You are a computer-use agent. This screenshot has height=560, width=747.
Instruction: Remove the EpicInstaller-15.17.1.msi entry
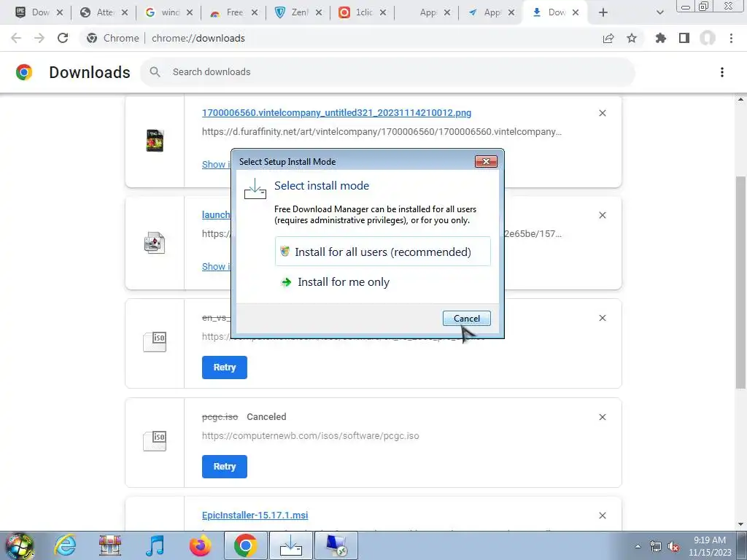coord(602,516)
